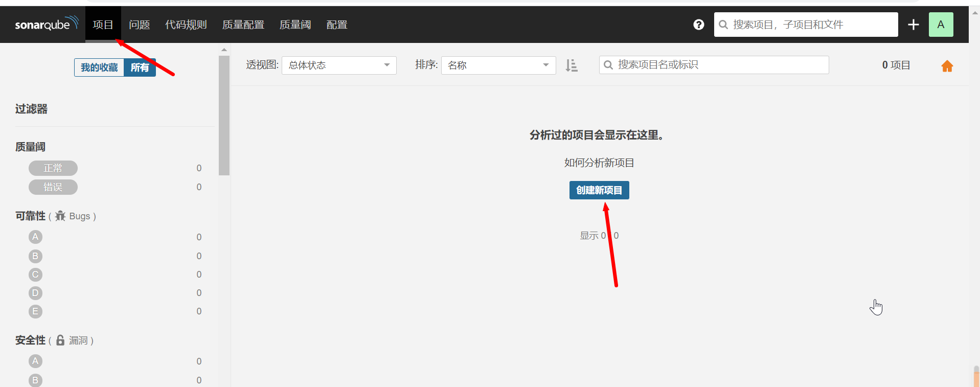Click the 可靠性 Bugs heading
The width and height of the screenshot is (980, 387).
click(56, 216)
